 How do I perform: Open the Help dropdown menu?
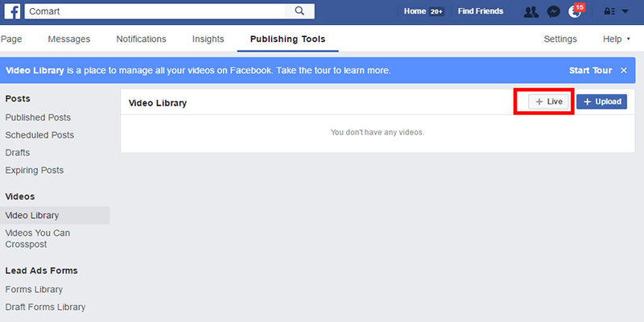[617, 39]
